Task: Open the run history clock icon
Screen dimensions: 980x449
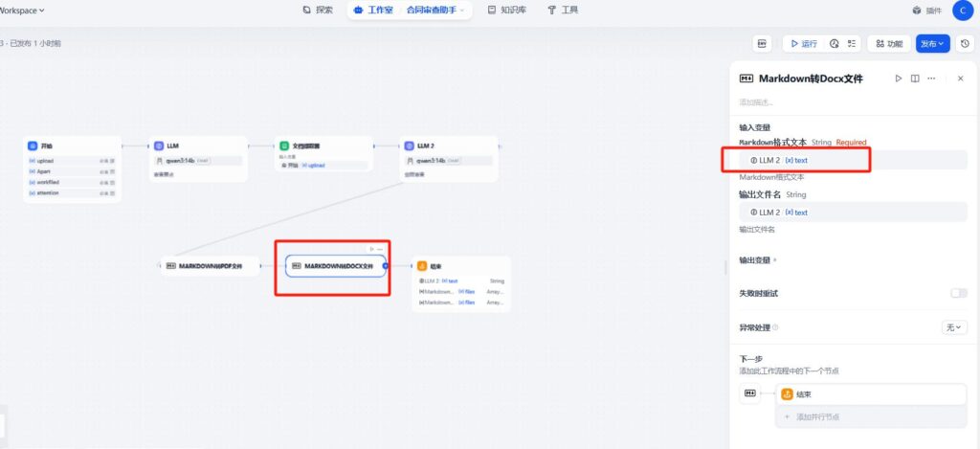Action: click(834, 43)
